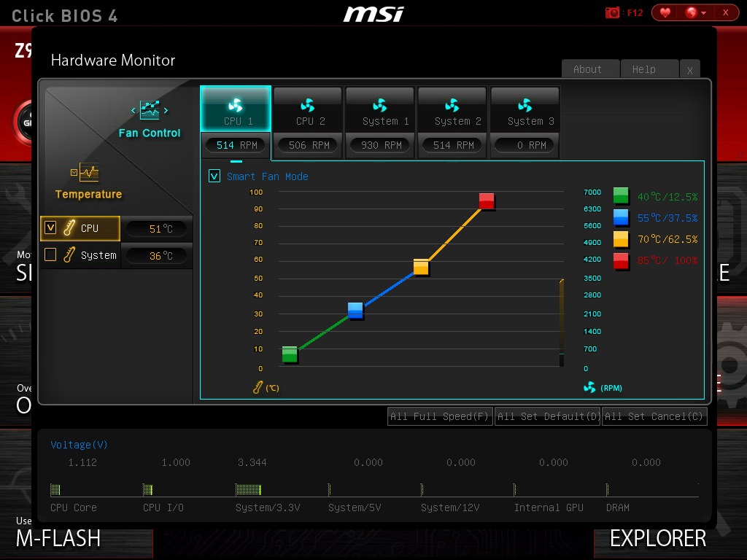Select the CPU 2 fan icon

(x=307, y=106)
